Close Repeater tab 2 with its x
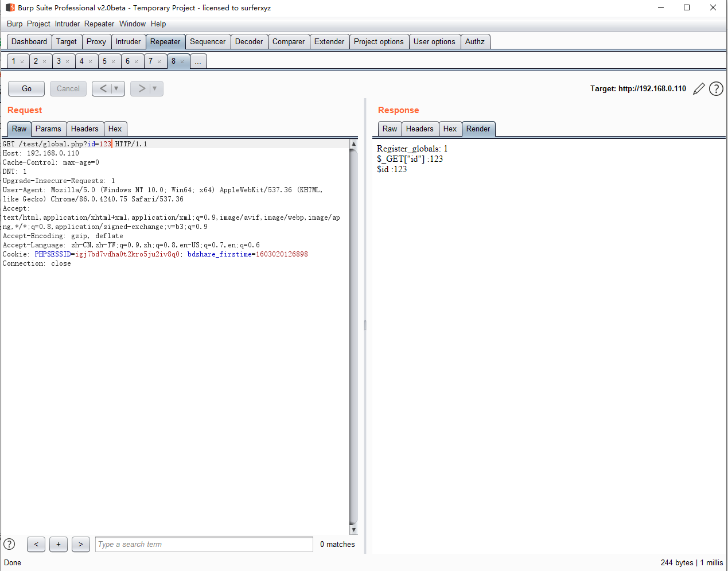Screen dimensions: 728x571 coord(44,61)
